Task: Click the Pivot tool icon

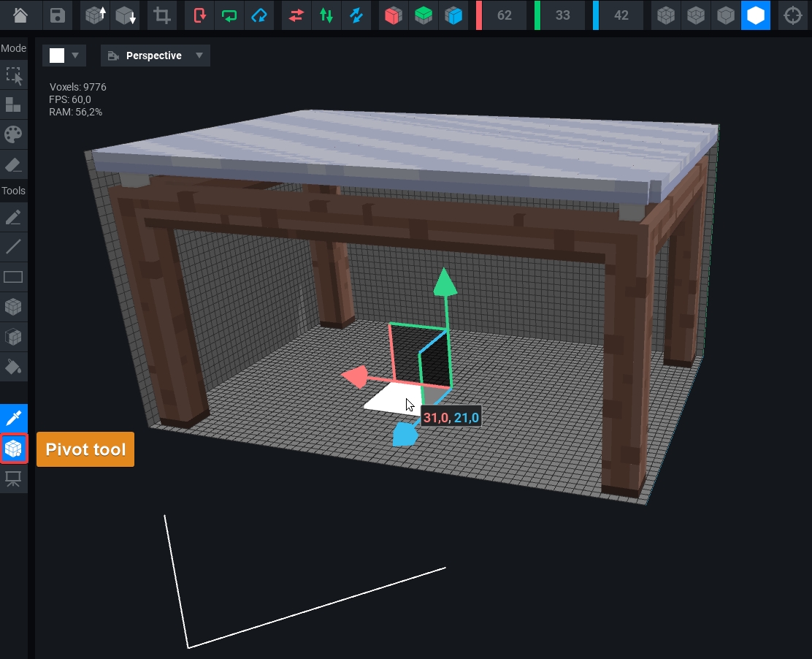Action: click(x=14, y=449)
